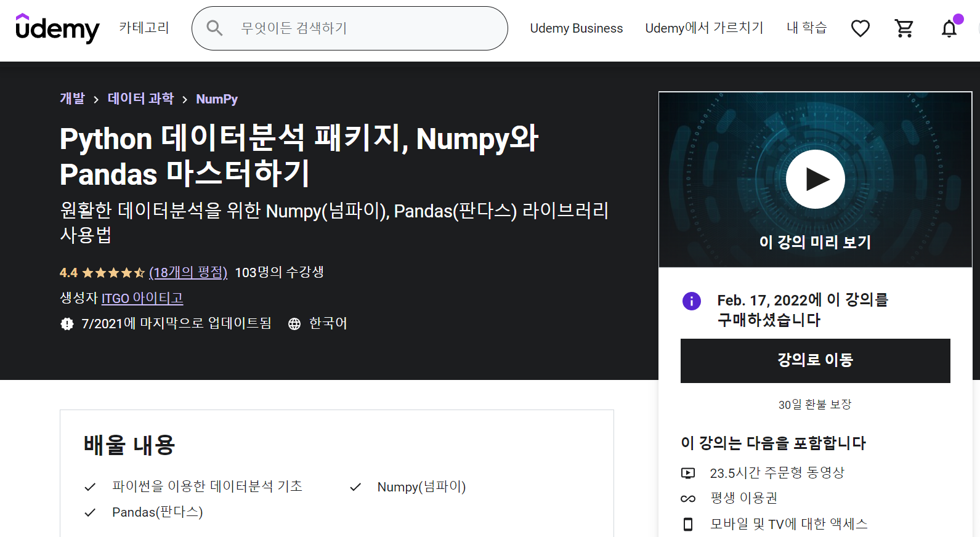Open the 카테고리 menu
The image size is (980, 537).
pos(144,28)
